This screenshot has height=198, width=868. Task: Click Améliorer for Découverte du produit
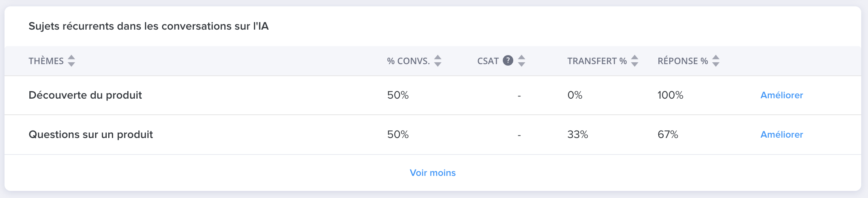tap(782, 95)
